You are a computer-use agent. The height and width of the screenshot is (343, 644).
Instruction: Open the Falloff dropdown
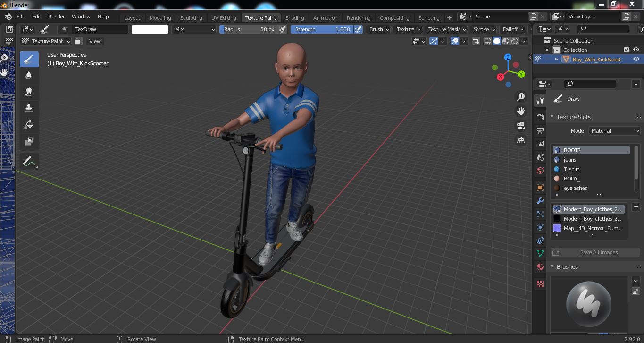click(513, 29)
